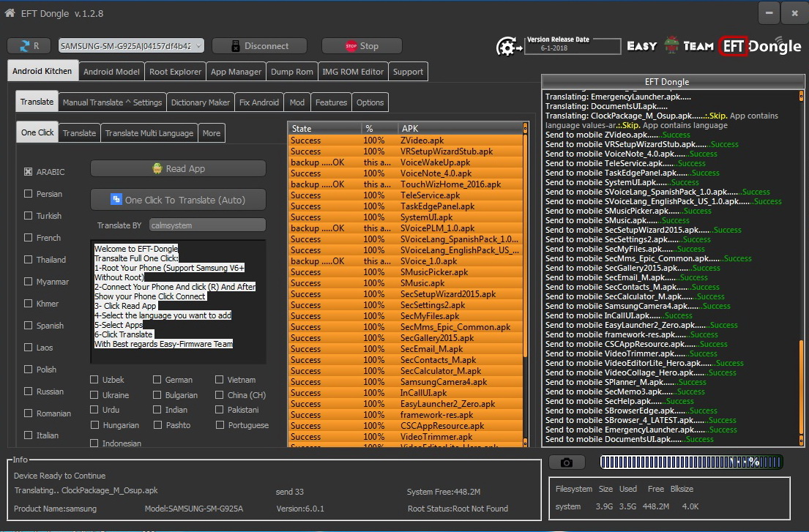Click the SecSettings2.apk entry

tap(406, 304)
